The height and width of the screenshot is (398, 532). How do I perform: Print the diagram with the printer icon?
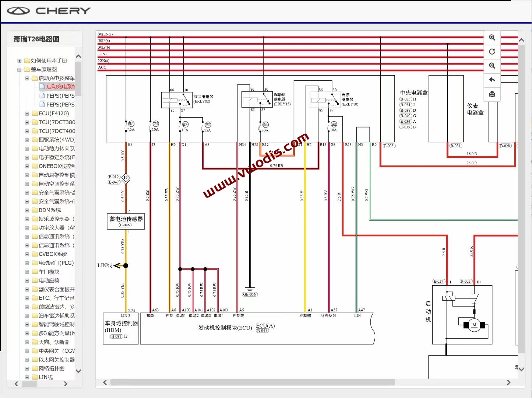[492, 94]
